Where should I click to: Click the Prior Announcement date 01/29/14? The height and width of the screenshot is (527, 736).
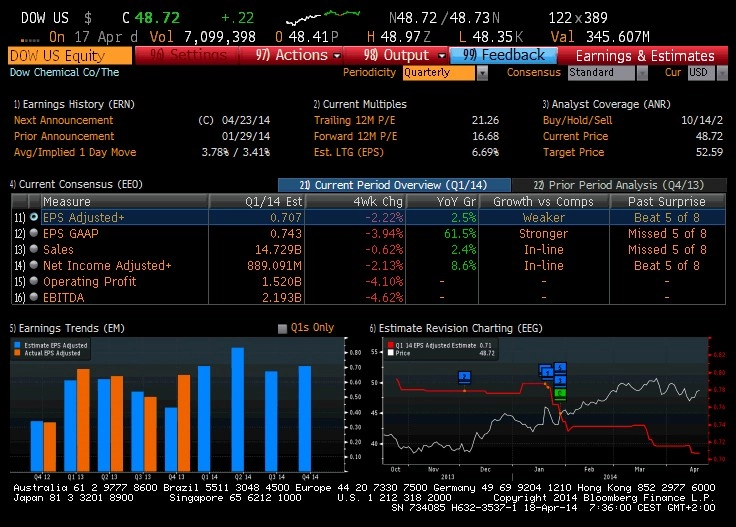tap(246, 136)
